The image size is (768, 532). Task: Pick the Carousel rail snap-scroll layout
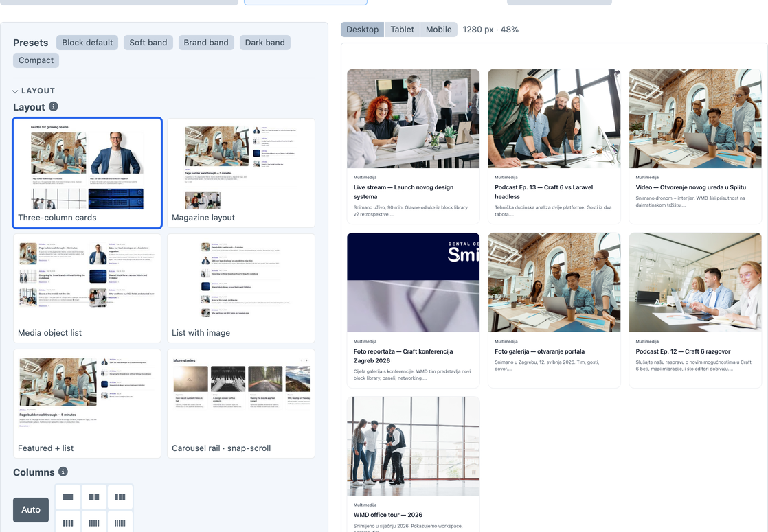[241, 404]
